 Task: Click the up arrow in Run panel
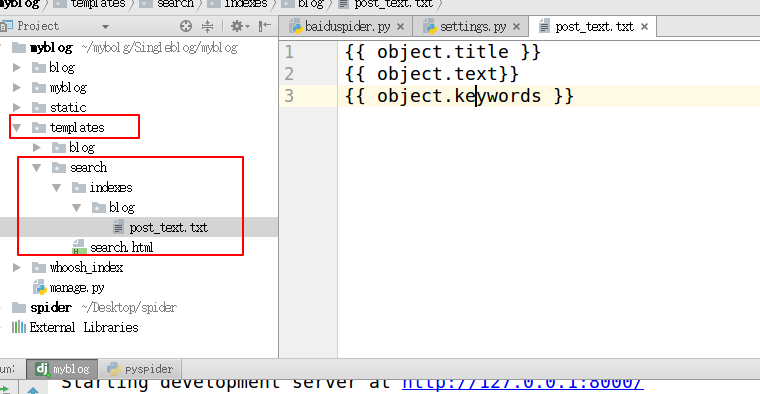pyautogui.click(x=33, y=390)
